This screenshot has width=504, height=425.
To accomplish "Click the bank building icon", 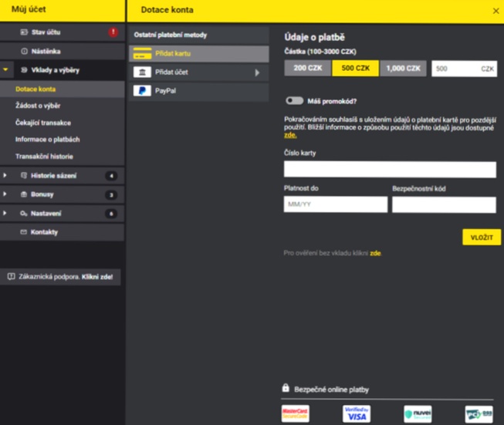I will click(x=142, y=73).
